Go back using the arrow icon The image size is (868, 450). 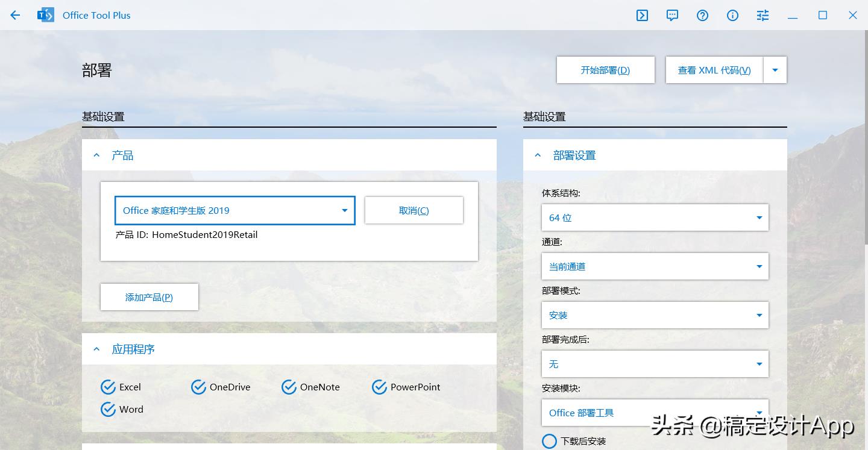(15, 15)
